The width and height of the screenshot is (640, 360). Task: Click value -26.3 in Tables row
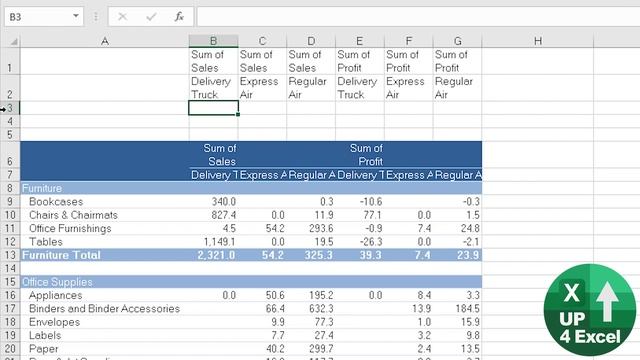[371, 242]
